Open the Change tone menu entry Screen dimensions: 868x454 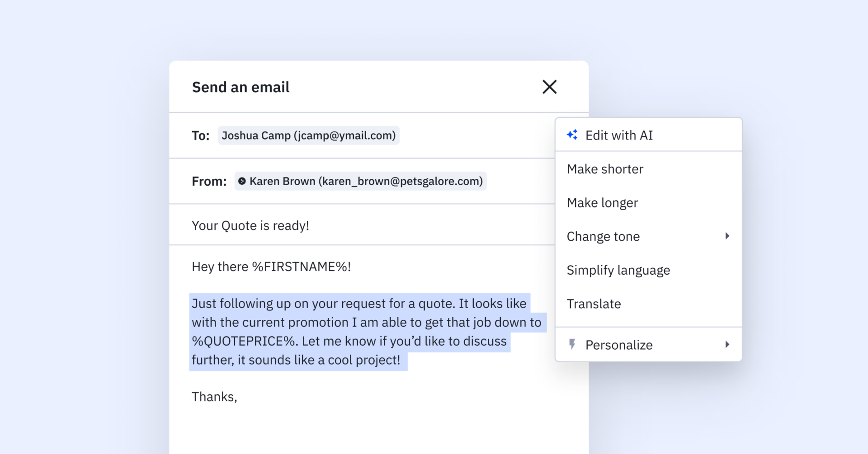click(603, 237)
